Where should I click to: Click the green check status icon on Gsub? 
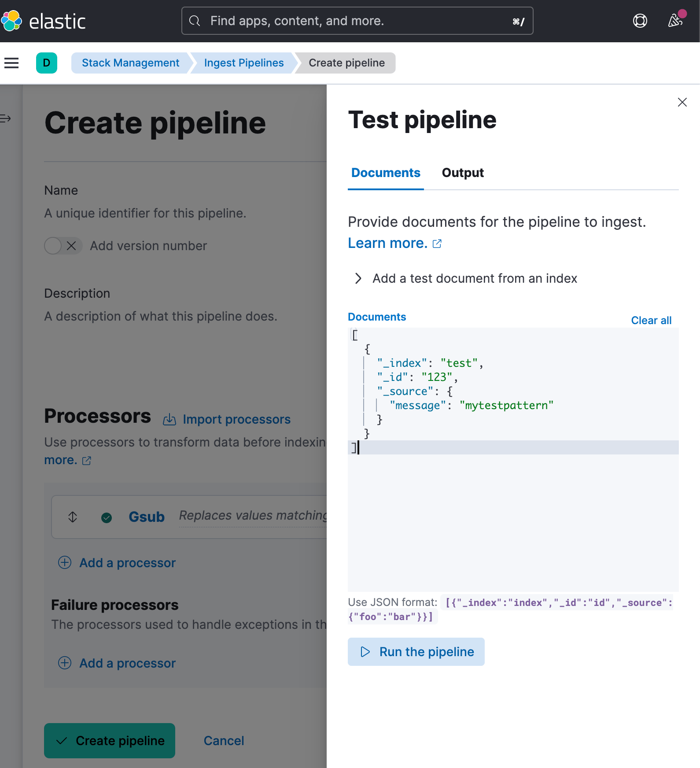[x=107, y=517]
